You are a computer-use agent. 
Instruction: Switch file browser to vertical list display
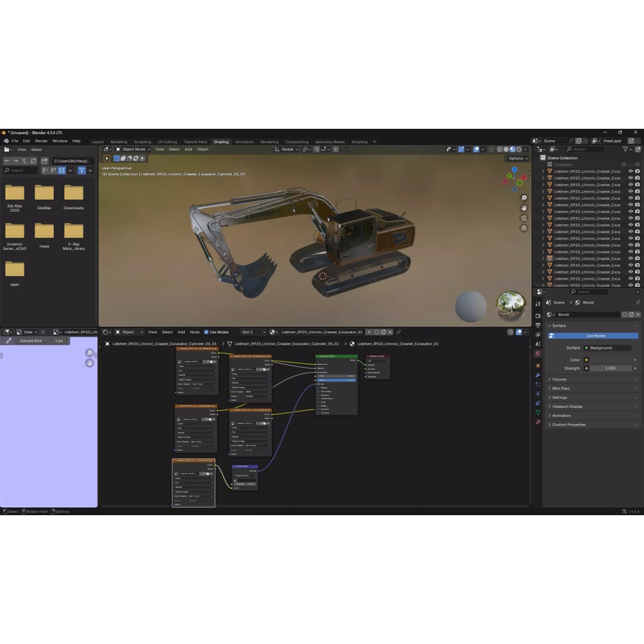tap(45, 171)
